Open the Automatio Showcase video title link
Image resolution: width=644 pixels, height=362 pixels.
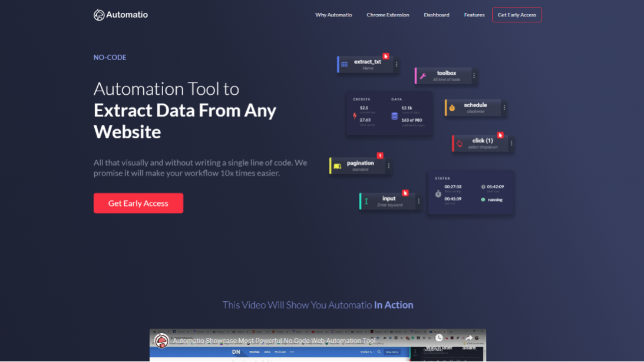tap(275, 341)
